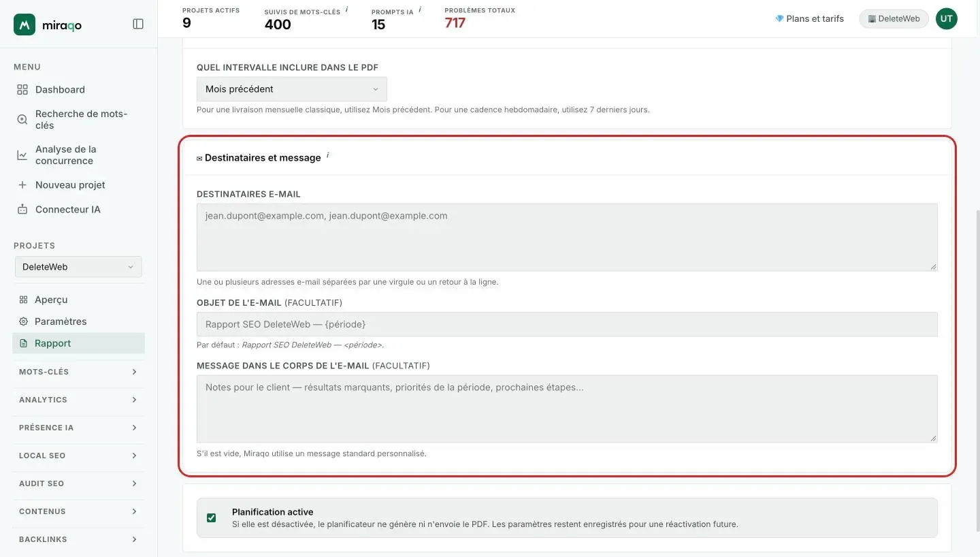The width and height of the screenshot is (980, 557).
Task: Click the e-mail body message text area
Action: pyautogui.click(x=567, y=409)
